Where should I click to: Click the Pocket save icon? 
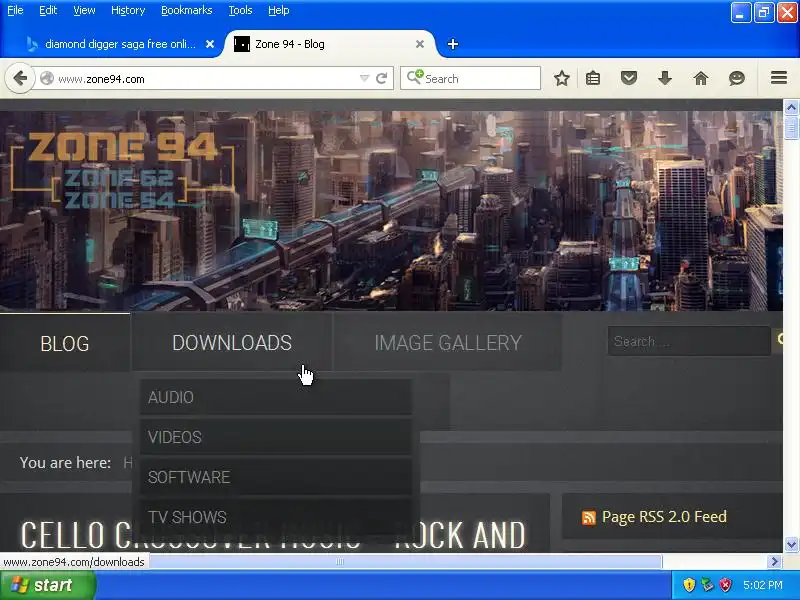coord(629,79)
